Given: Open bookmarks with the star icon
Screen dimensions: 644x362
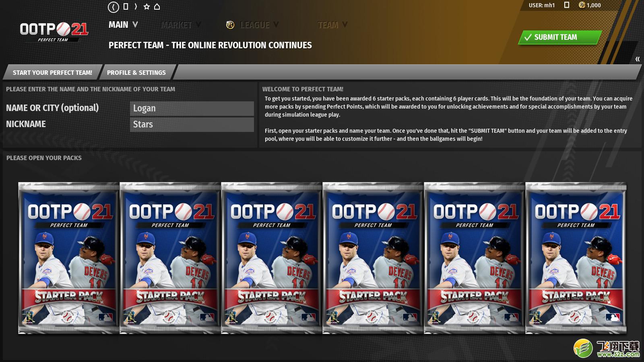Looking at the screenshot, I should click(147, 6).
